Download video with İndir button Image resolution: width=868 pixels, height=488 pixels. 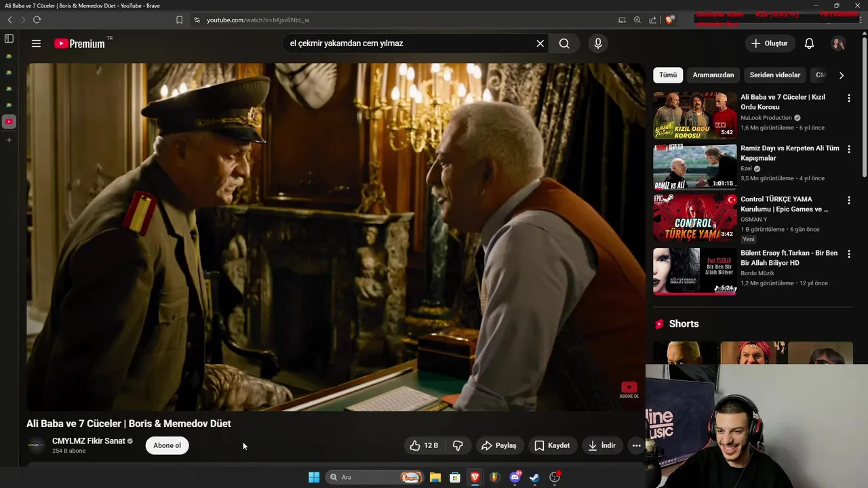pos(601,445)
